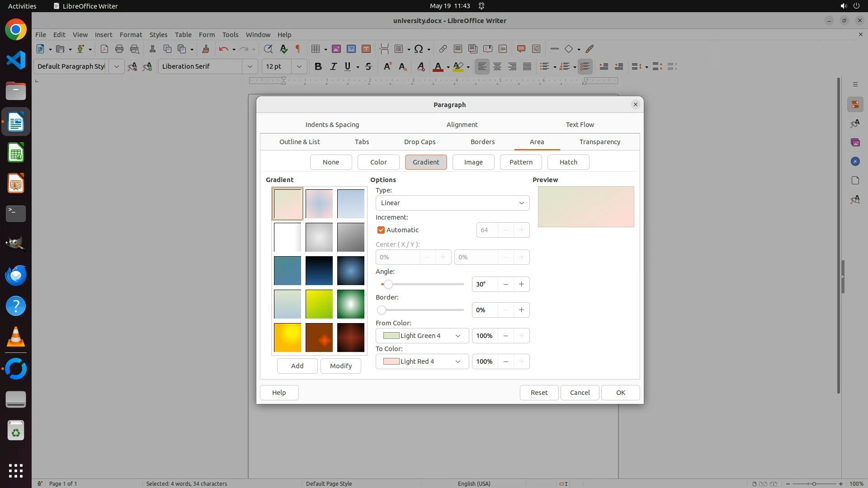The image size is (868, 488).
Task: Click the Clone Formatting paintbrush icon
Action: 206,49
